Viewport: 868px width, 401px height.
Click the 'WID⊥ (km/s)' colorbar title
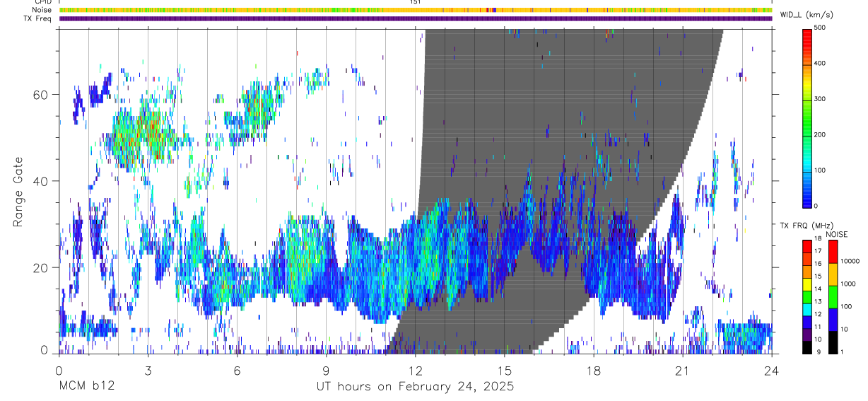[808, 14]
